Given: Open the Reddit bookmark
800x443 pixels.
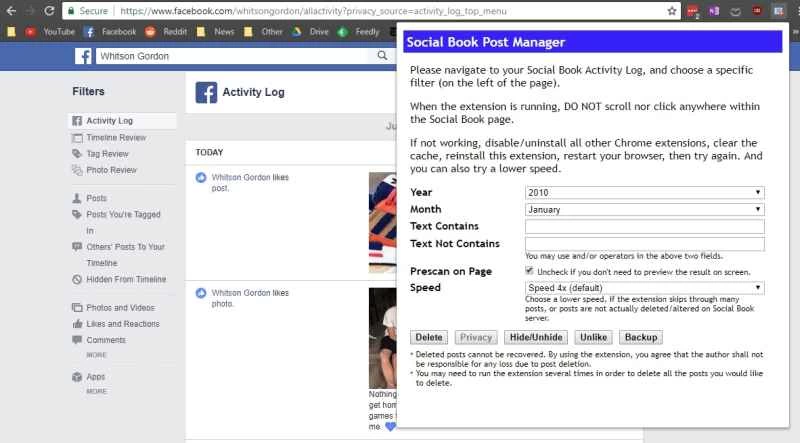Looking at the screenshot, I should [x=169, y=31].
